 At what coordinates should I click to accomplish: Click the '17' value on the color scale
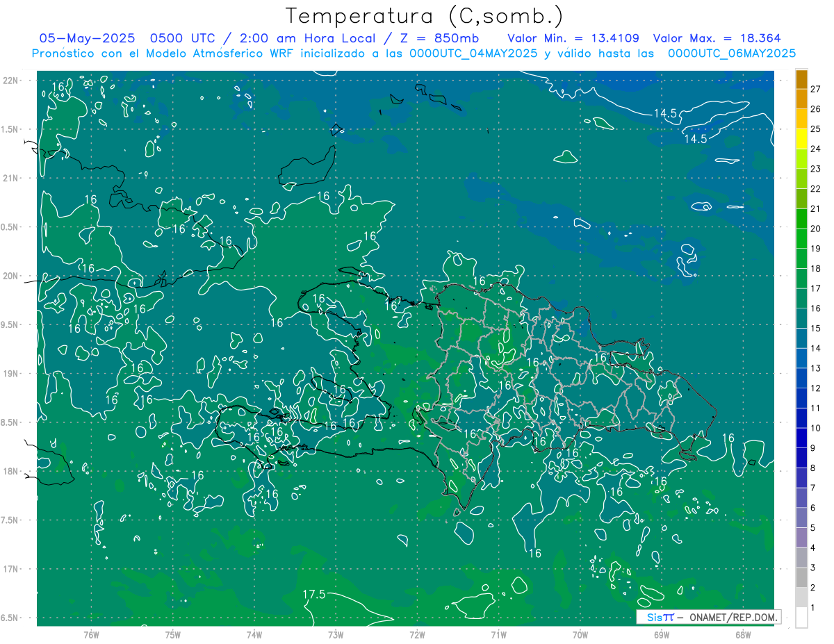[816, 288]
